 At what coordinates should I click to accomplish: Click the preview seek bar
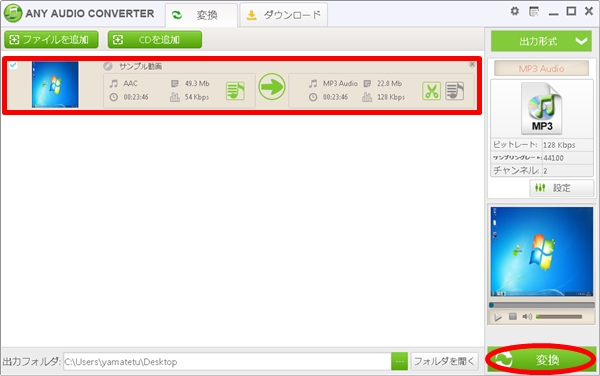tap(541, 305)
